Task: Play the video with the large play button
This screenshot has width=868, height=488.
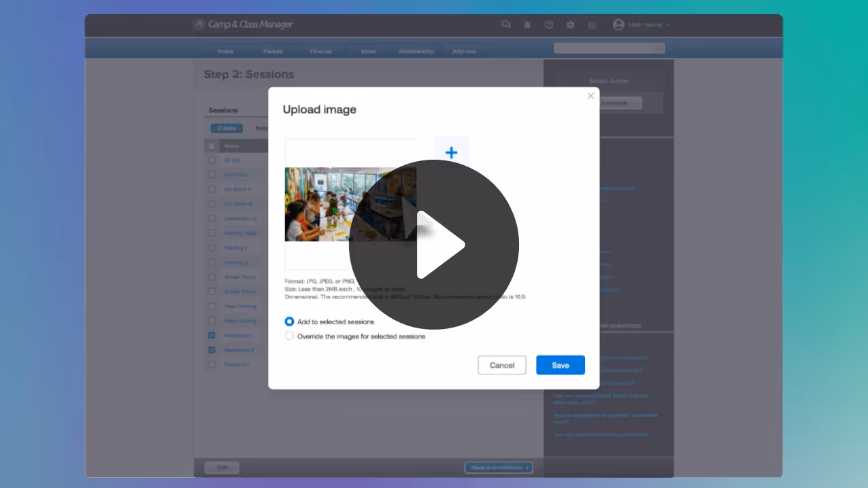Action: pos(434,245)
